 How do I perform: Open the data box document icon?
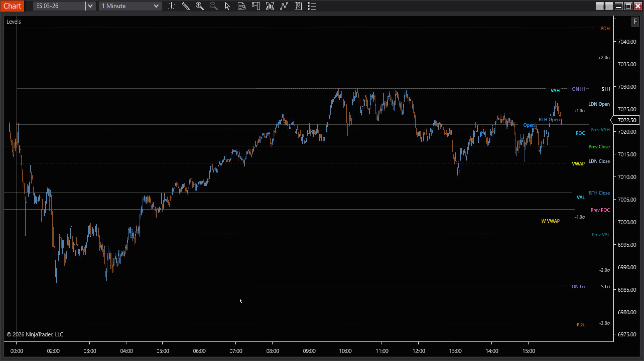(x=241, y=6)
